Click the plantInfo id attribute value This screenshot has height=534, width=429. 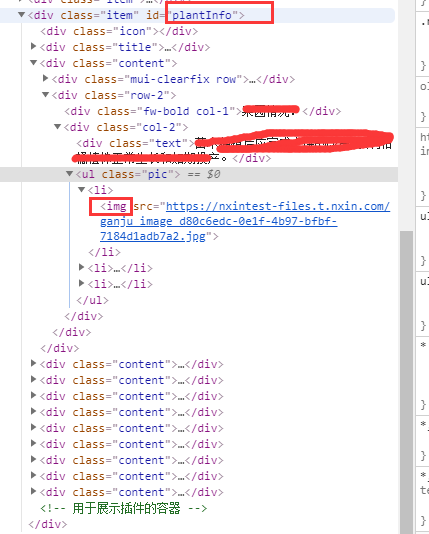click(202, 15)
